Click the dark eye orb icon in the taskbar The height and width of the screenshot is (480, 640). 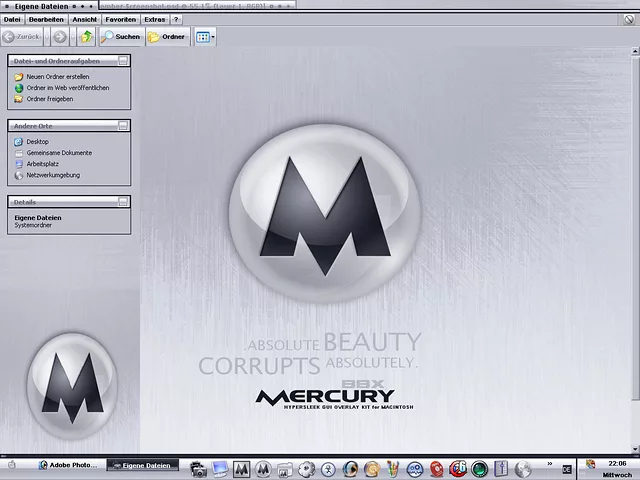pyautogui.click(x=350, y=469)
